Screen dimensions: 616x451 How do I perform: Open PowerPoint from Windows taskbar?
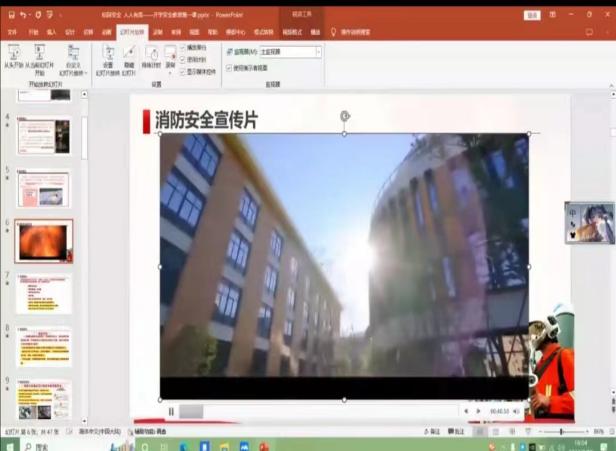(x=264, y=446)
